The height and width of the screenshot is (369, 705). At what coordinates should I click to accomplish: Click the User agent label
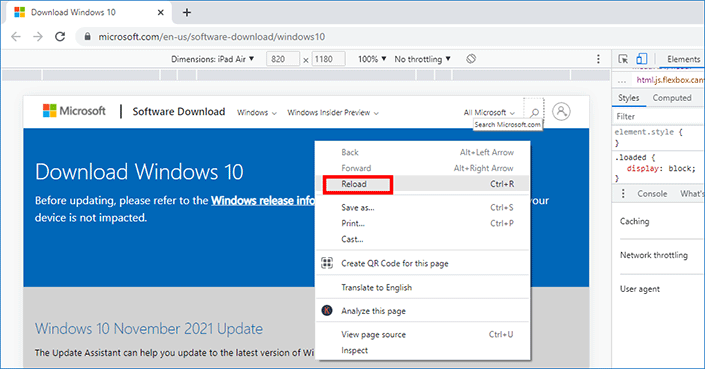[x=640, y=289]
